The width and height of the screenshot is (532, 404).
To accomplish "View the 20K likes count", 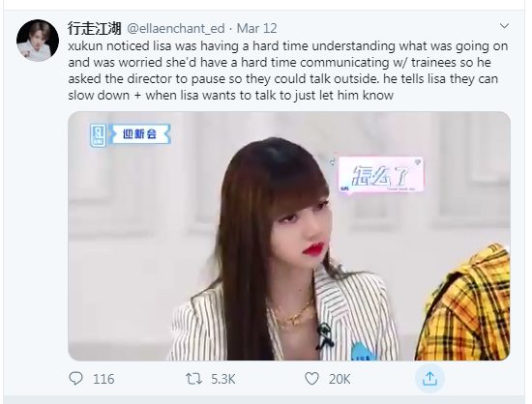I will coord(340,379).
